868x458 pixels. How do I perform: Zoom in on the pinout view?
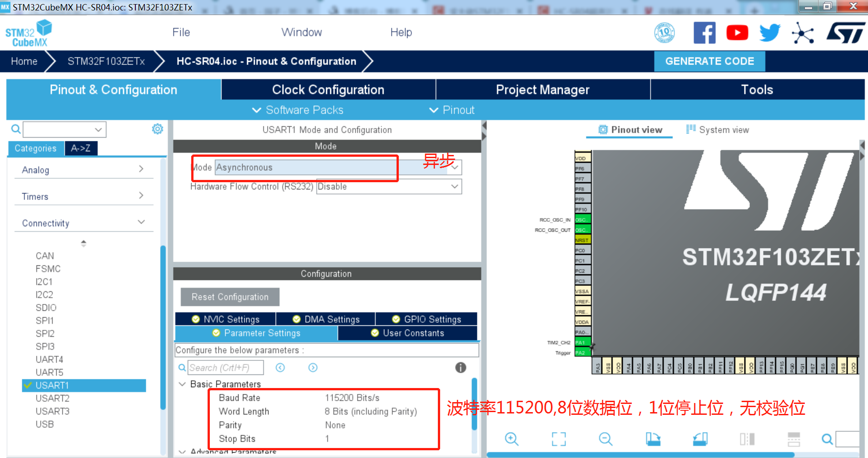coord(511,439)
